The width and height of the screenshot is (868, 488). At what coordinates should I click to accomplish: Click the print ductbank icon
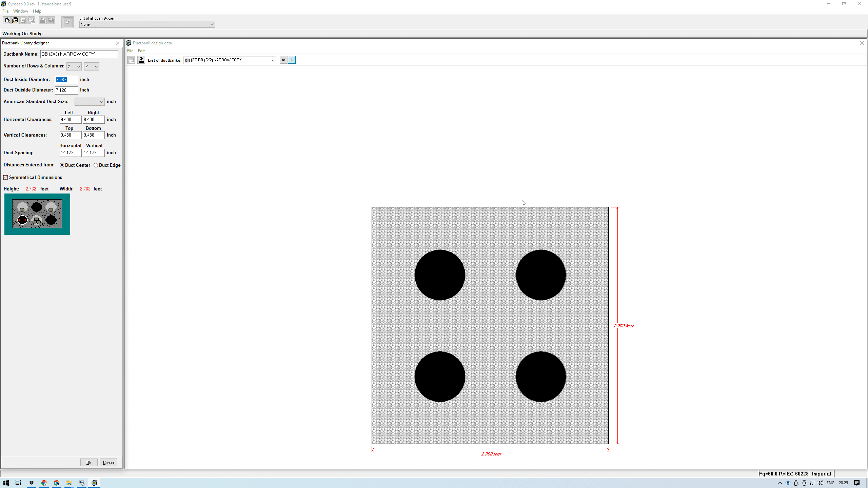click(141, 60)
